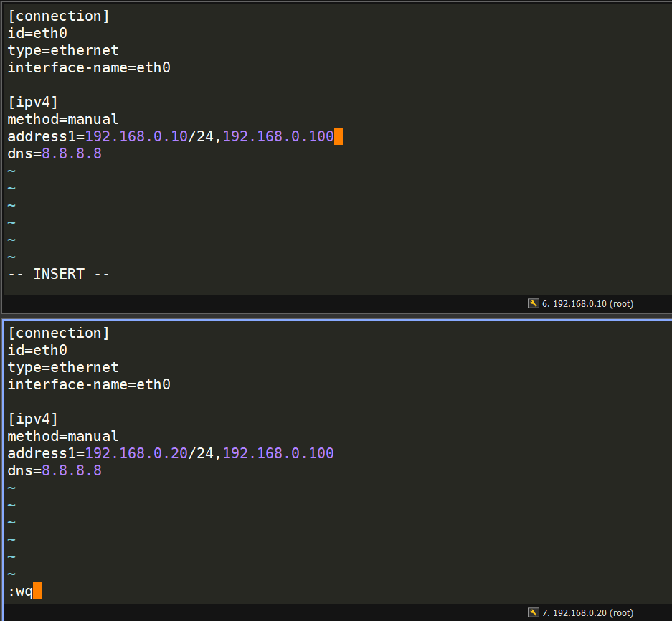This screenshot has height=621, width=672.
Task: Click method=manual in the bottom terminal pane
Action: (x=63, y=436)
